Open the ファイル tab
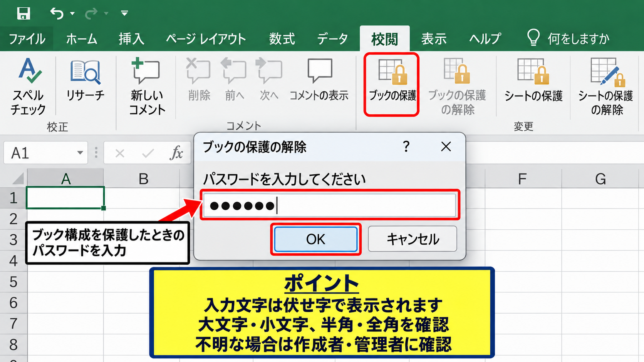The height and width of the screenshot is (362, 644). (x=27, y=39)
